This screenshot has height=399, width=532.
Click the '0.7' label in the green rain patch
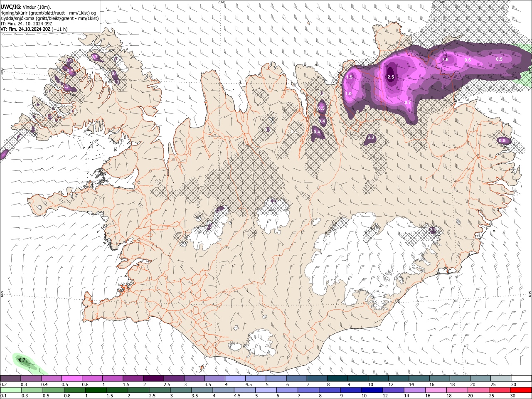click(x=22, y=360)
